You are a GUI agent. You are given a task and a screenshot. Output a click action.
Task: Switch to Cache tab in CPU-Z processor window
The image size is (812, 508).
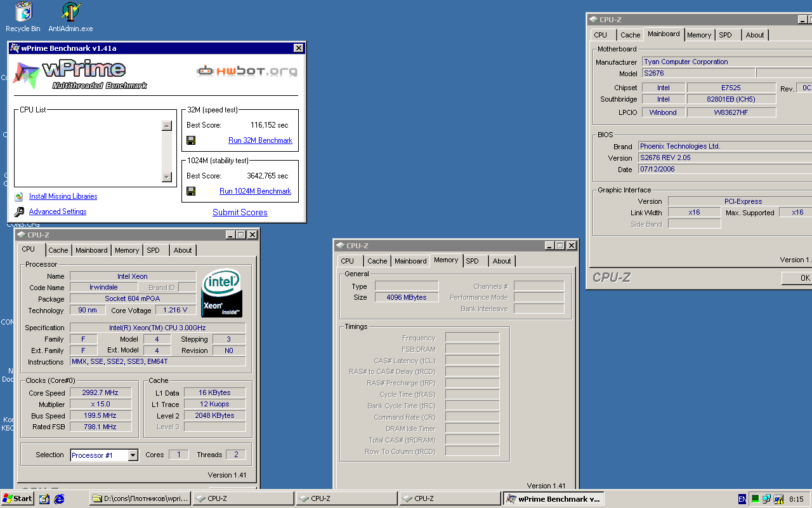click(x=58, y=250)
